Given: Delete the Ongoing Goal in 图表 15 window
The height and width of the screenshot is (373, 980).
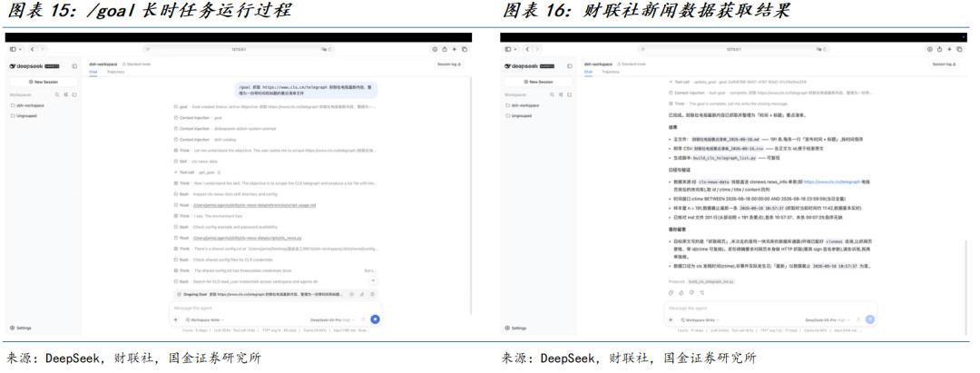Looking at the screenshot, I should (373, 294).
